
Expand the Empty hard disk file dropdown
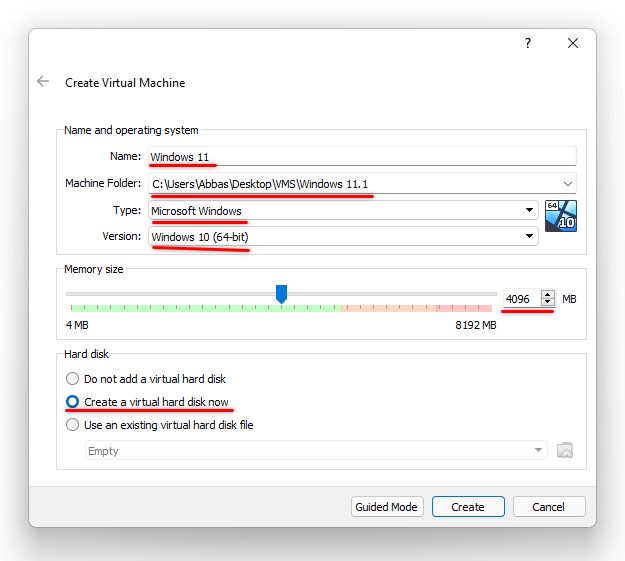pyautogui.click(x=316, y=451)
